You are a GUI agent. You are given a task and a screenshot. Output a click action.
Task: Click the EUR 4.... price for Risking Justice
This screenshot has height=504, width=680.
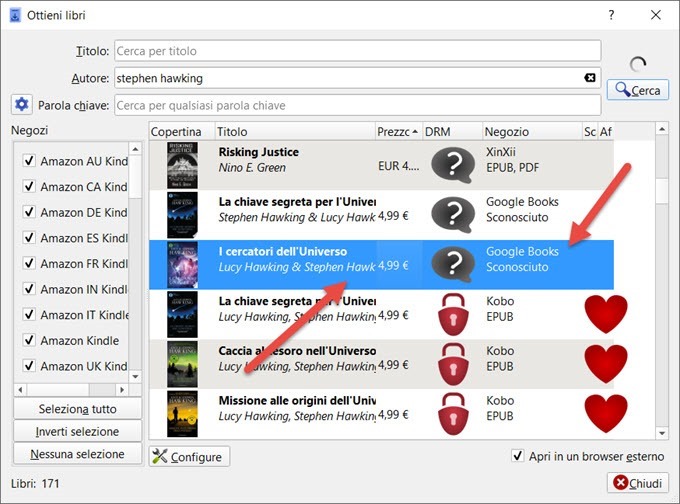[x=399, y=166]
